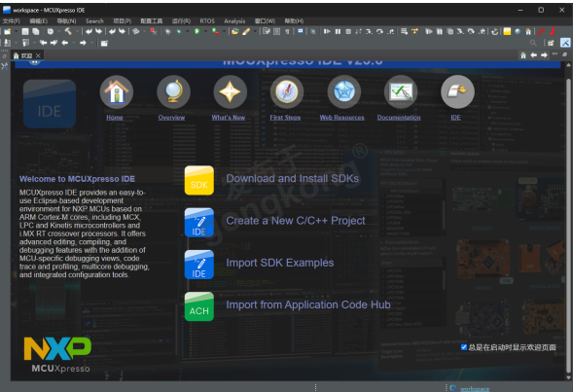This screenshot has height=392, width=573.
Task: Click the open folder icon in toolbar
Action: coord(235,32)
